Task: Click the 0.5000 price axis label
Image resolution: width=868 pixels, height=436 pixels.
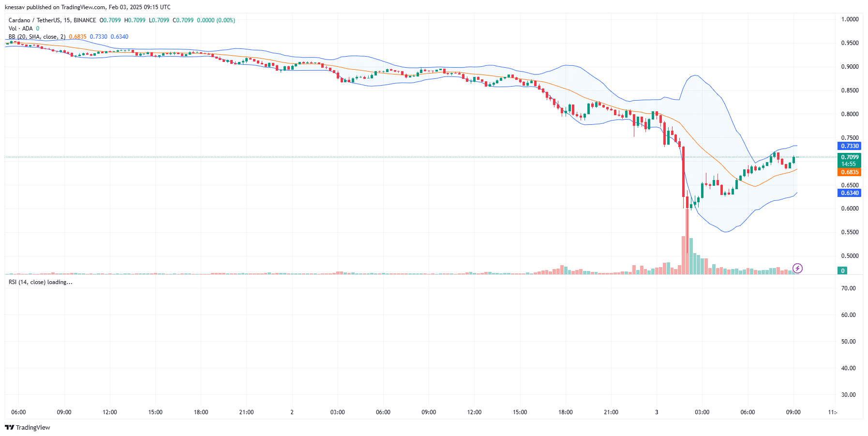Action: (850, 256)
